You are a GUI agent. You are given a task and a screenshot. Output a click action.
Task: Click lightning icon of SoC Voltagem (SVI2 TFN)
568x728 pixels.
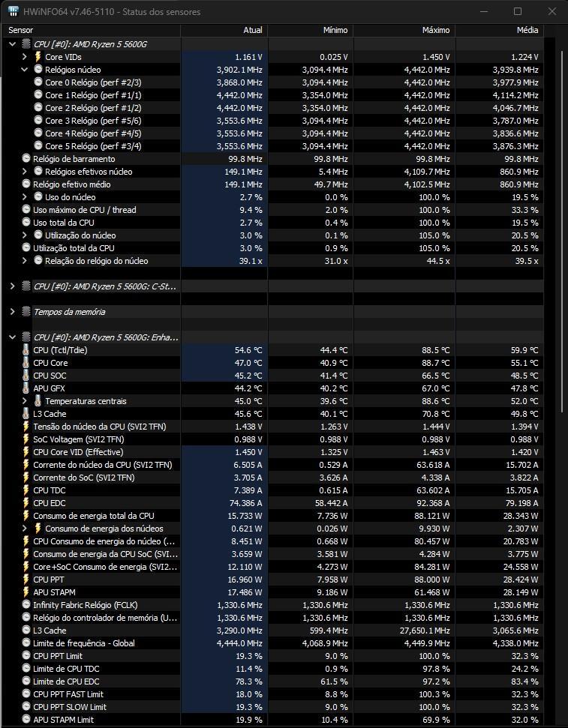[x=26, y=439]
